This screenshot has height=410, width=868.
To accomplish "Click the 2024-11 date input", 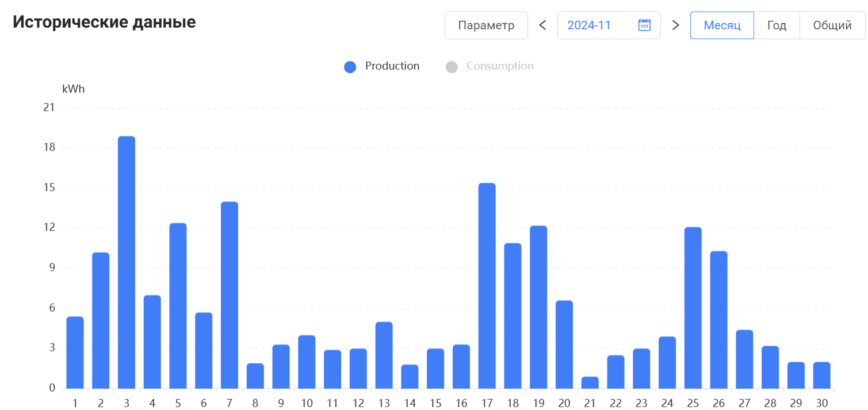I will pyautogui.click(x=609, y=25).
